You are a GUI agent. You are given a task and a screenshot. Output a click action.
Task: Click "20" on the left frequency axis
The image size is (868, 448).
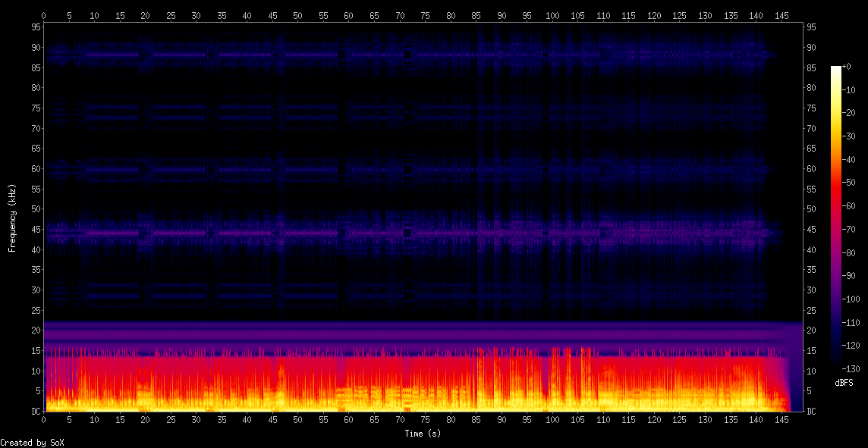pos(36,331)
